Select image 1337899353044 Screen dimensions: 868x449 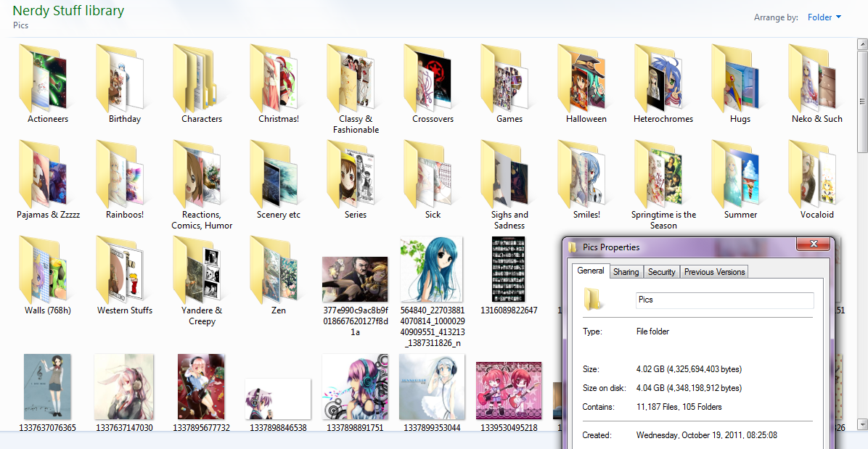432,387
